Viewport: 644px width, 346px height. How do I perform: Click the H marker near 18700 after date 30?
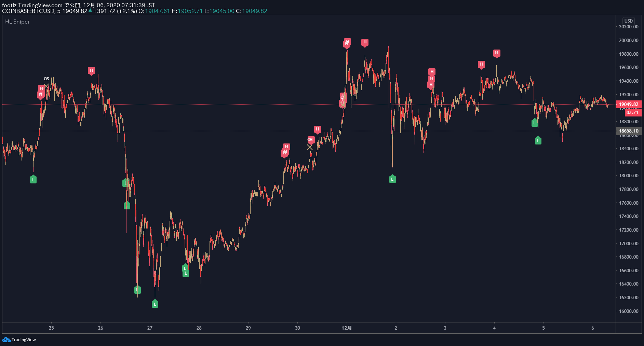pyautogui.click(x=318, y=129)
